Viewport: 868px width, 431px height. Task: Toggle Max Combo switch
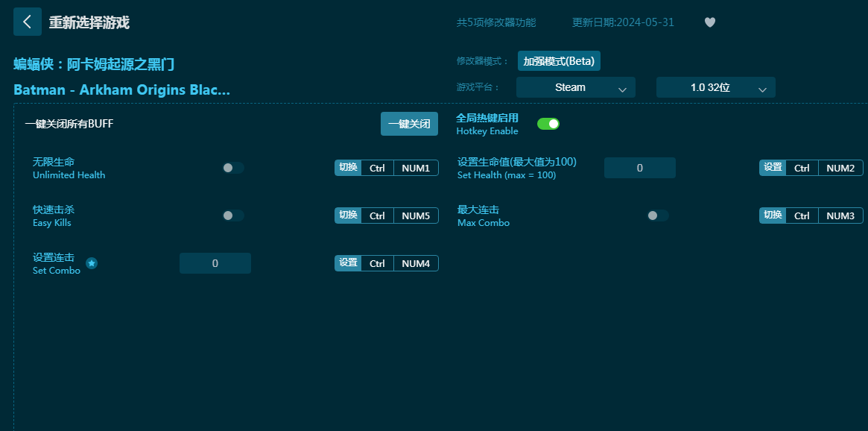coord(658,215)
